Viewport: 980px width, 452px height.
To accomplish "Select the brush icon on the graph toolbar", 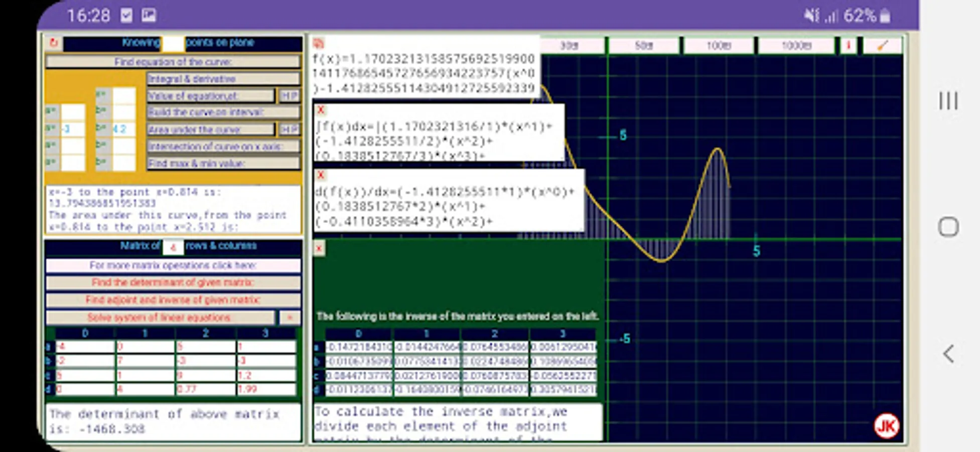I will coord(883,45).
